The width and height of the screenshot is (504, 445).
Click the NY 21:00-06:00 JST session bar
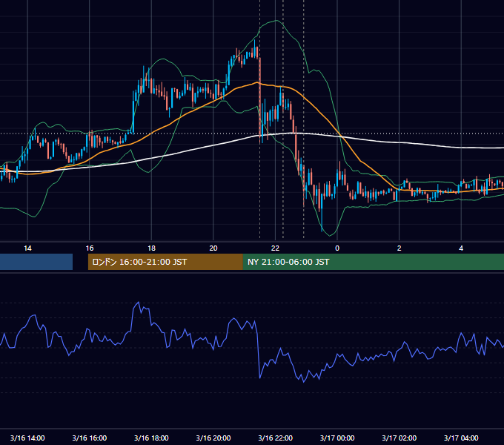click(x=374, y=262)
